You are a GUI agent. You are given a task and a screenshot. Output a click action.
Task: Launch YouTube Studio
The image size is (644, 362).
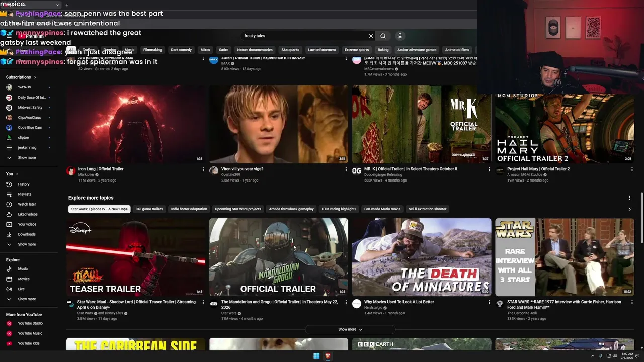click(x=30, y=323)
